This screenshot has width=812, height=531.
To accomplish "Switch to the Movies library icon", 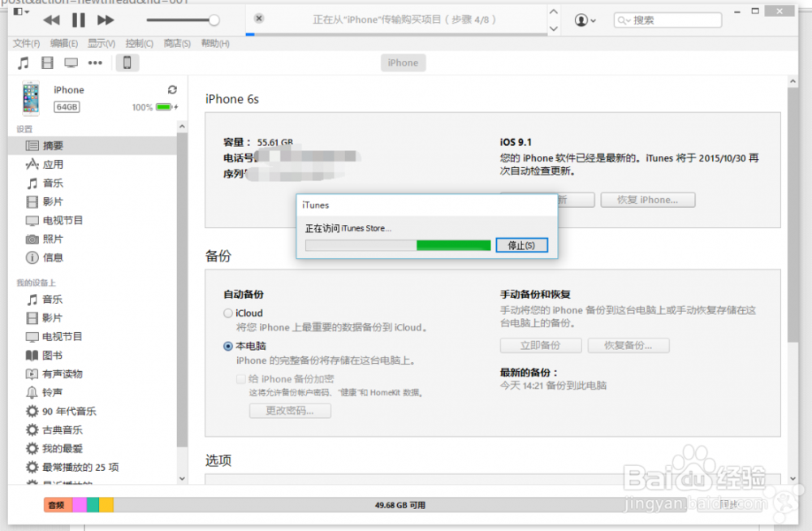I will pos(47,63).
